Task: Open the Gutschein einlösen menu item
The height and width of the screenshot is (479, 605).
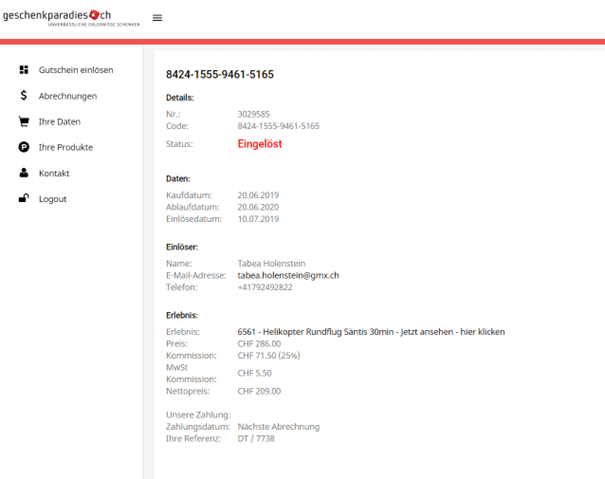Action: (x=75, y=70)
